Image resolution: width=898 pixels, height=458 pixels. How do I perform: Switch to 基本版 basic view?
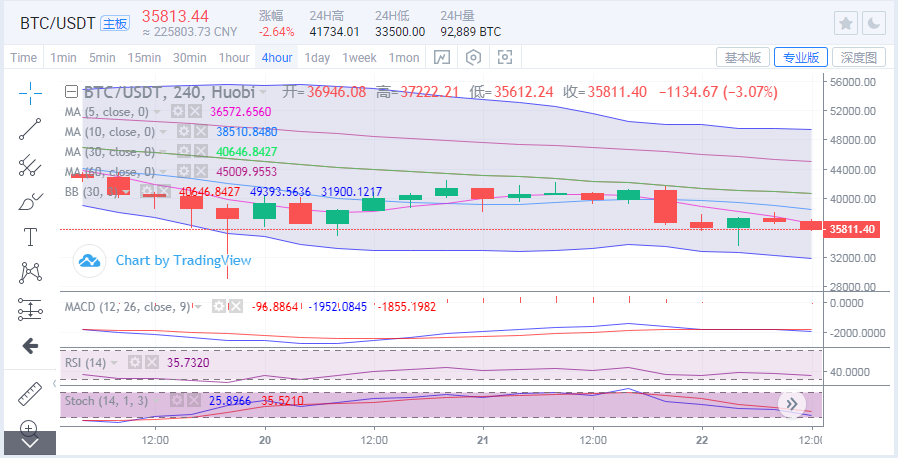pyautogui.click(x=742, y=57)
